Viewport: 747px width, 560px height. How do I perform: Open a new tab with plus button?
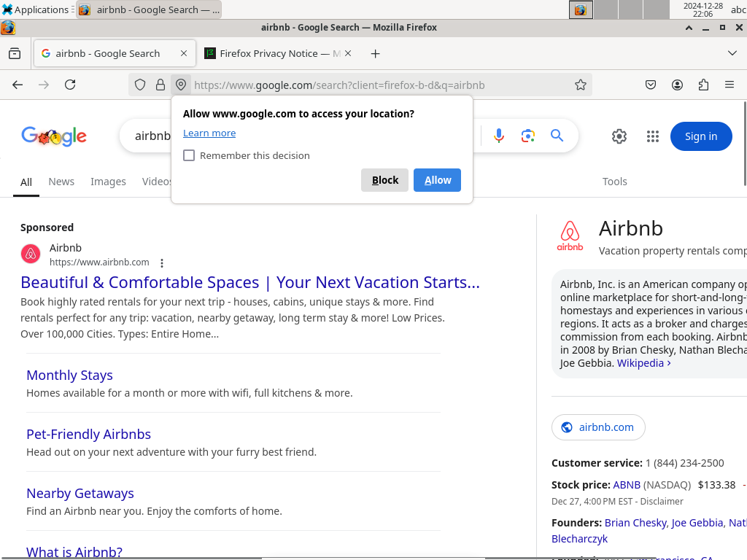(x=376, y=54)
